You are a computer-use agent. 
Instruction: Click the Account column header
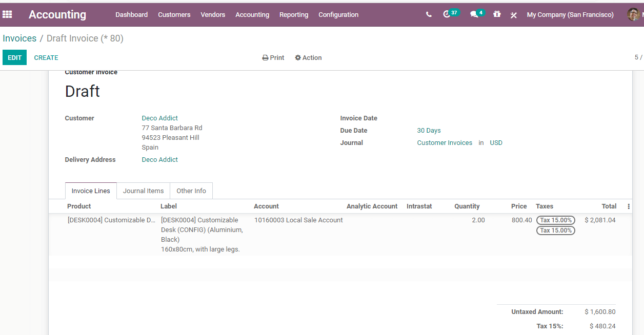266,206
